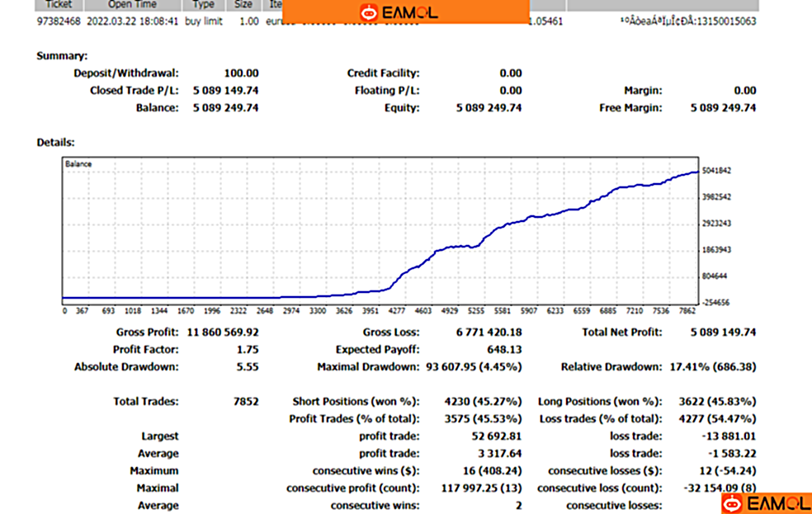Click the Details section heading

point(55,143)
